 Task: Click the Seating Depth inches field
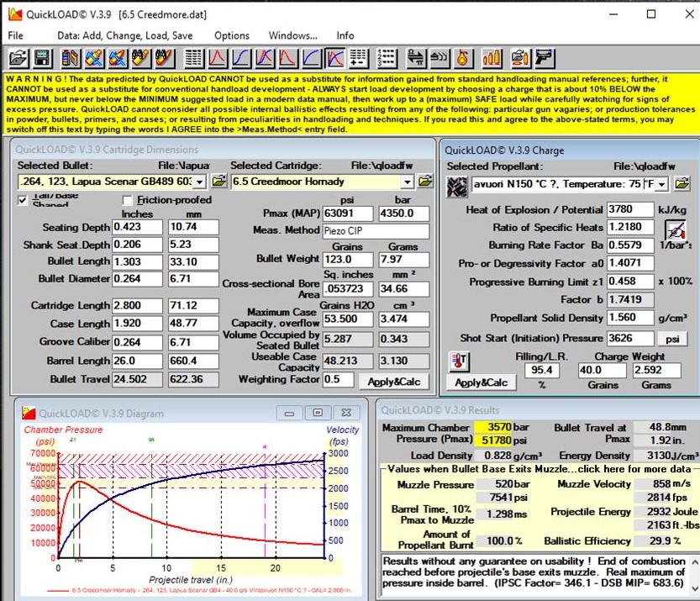coord(137,227)
